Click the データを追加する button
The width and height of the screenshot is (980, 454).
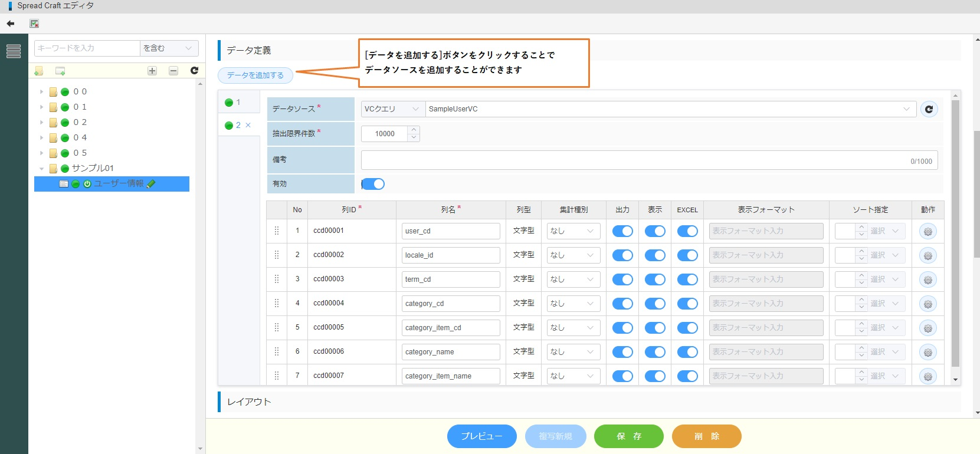255,75
